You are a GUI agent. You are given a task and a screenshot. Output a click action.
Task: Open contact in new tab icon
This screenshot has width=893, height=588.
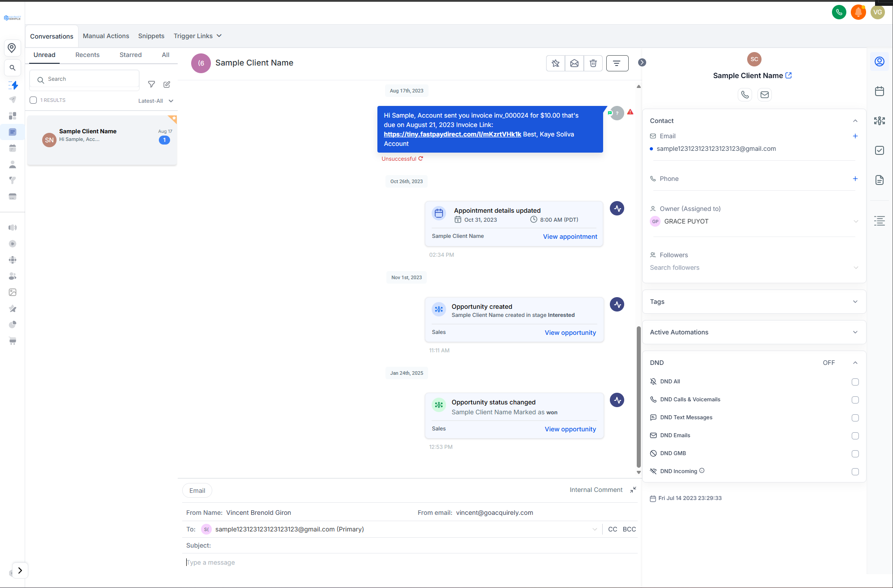click(x=789, y=75)
